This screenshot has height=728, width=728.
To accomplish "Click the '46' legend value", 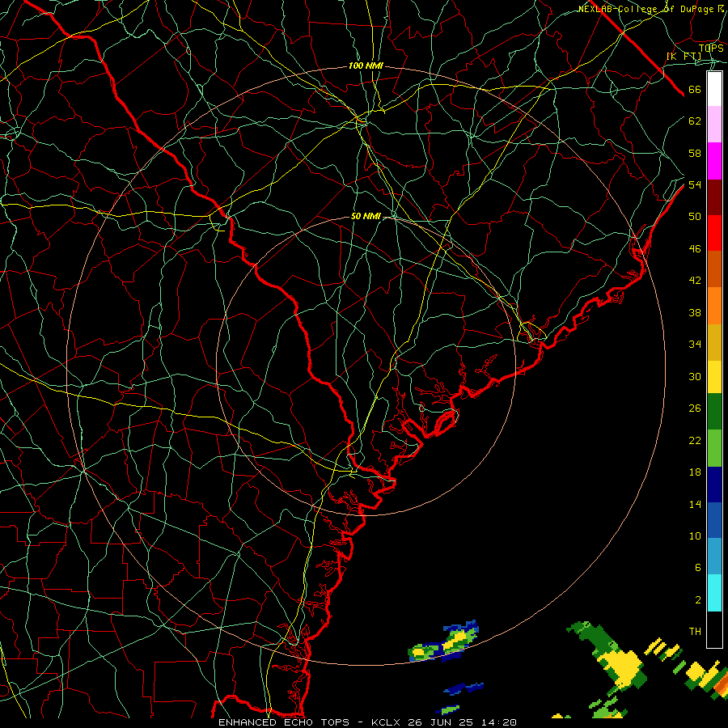I will click(695, 249).
